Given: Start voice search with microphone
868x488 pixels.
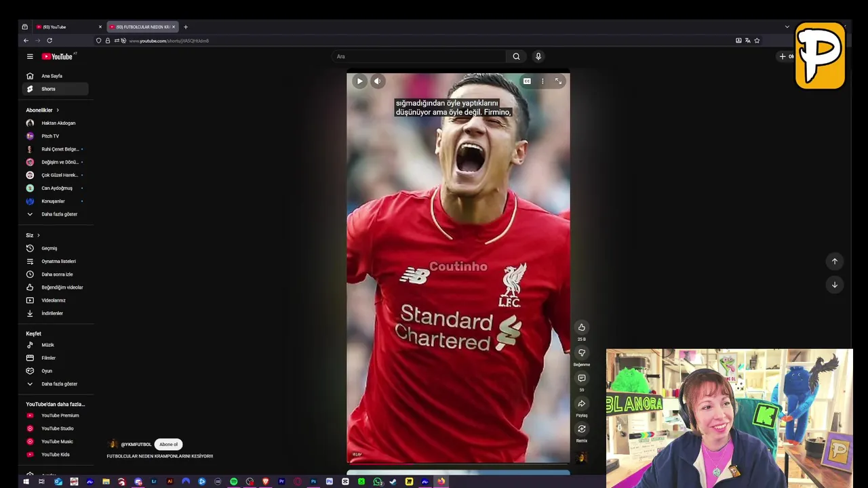Looking at the screenshot, I should point(538,56).
